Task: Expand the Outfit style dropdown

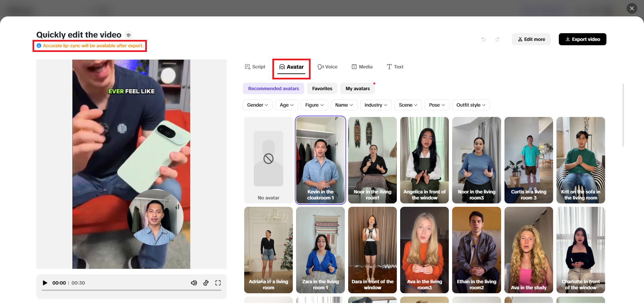Action: click(x=471, y=105)
